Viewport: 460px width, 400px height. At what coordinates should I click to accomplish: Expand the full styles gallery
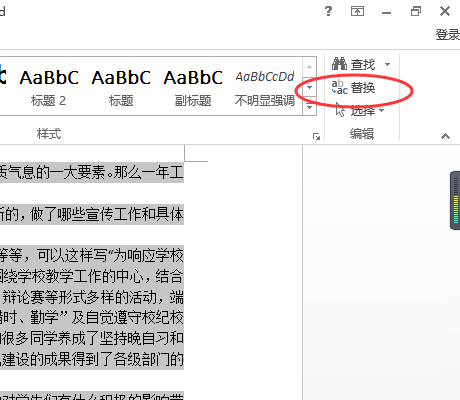[309, 107]
